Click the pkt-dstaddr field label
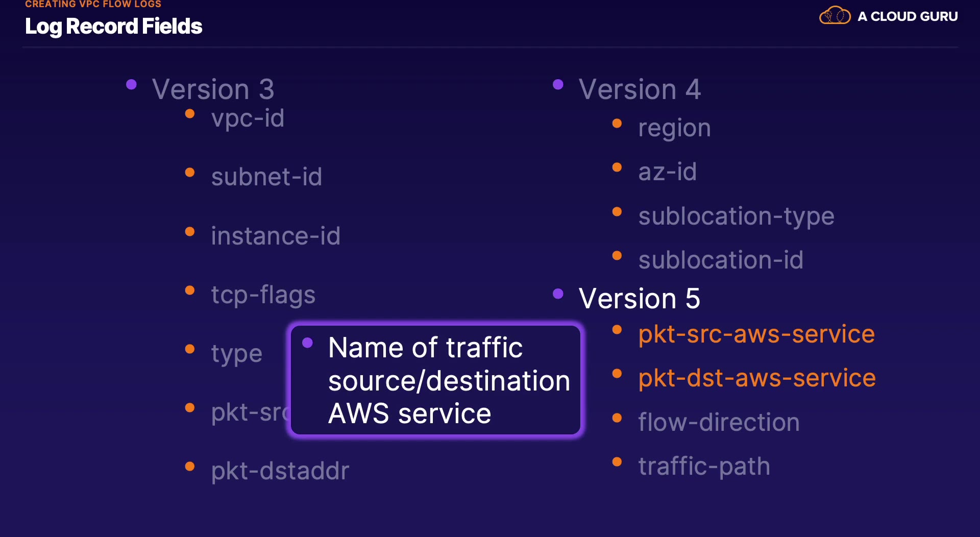This screenshot has width=980, height=537. click(x=280, y=471)
